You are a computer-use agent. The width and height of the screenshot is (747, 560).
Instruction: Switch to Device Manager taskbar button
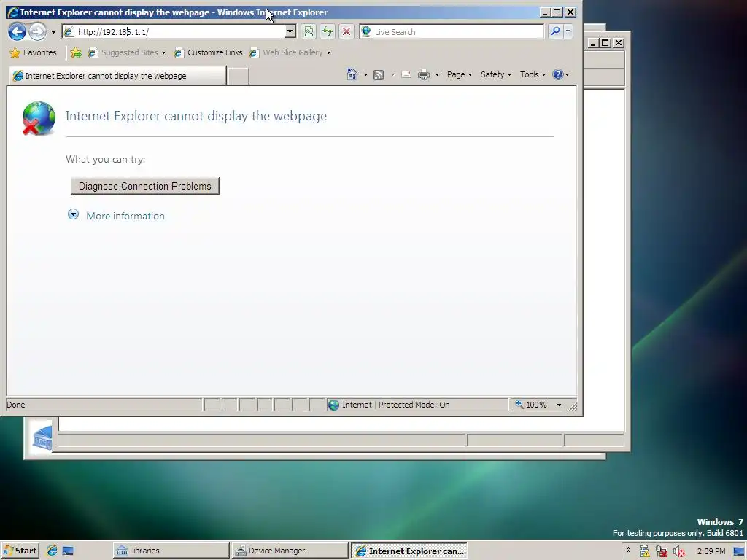point(290,551)
